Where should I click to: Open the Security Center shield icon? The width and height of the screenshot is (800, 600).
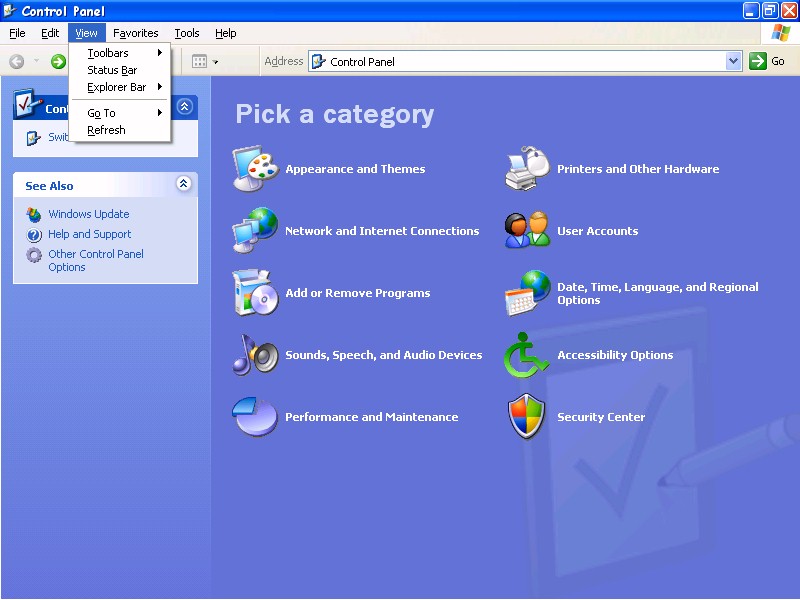pos(527,416)
